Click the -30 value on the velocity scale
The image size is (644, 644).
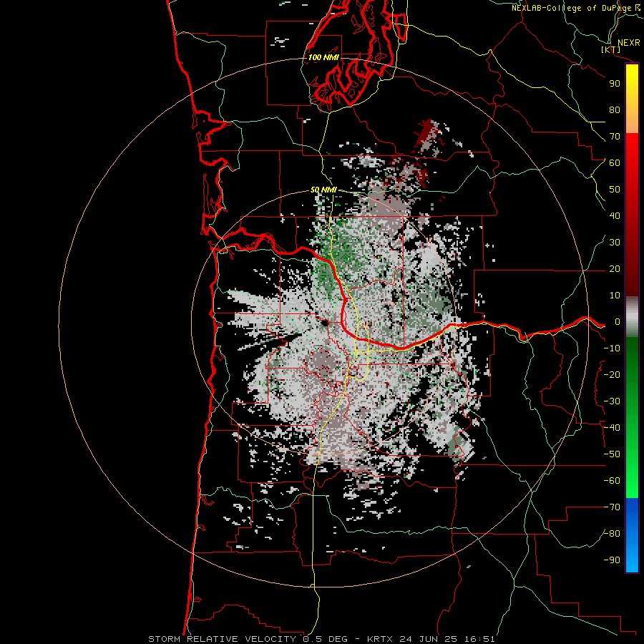coord(612,401)
